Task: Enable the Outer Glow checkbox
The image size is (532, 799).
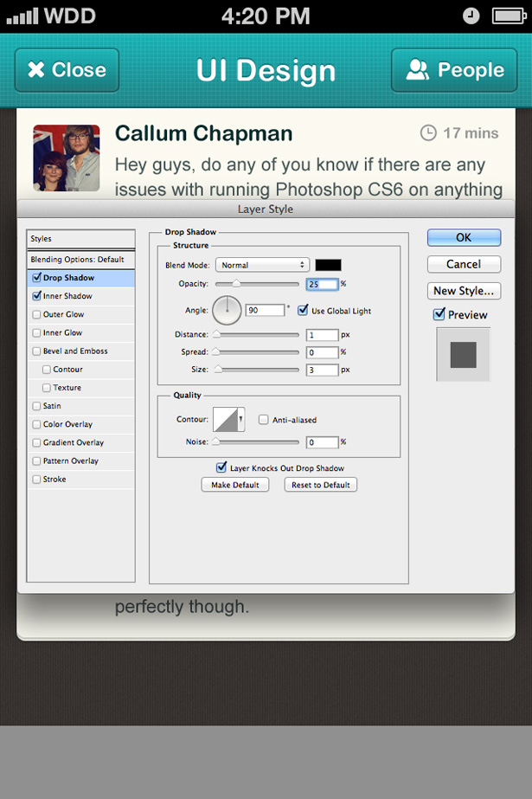Action: (x=36, y=314)
